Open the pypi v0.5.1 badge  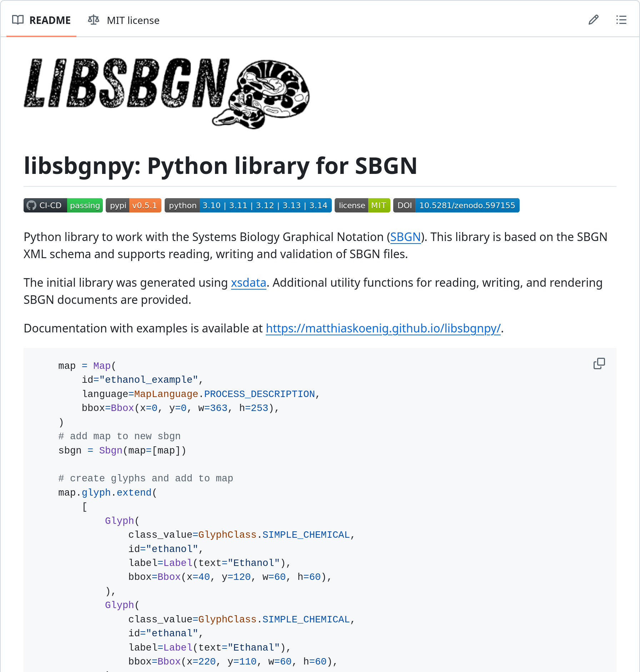pyautogui.click(x=133, y=205)
